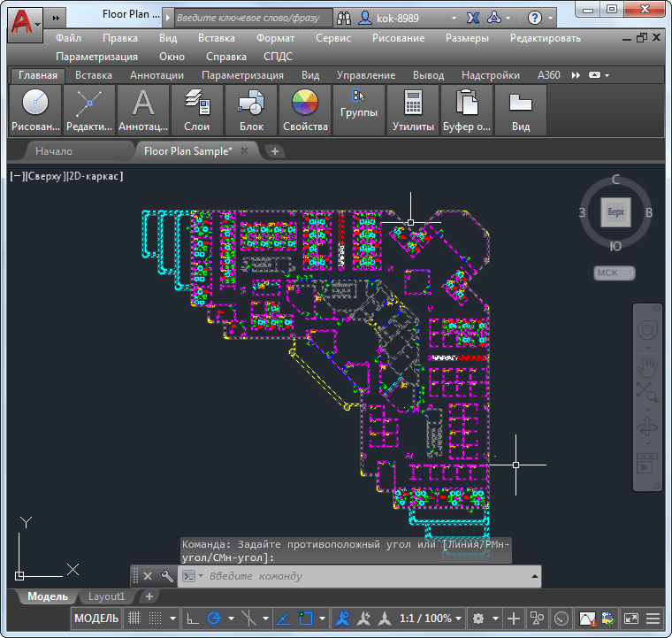Open the AutoCAD application menu logo
Screen dimensions: 672x638
[x=25, y=25]
